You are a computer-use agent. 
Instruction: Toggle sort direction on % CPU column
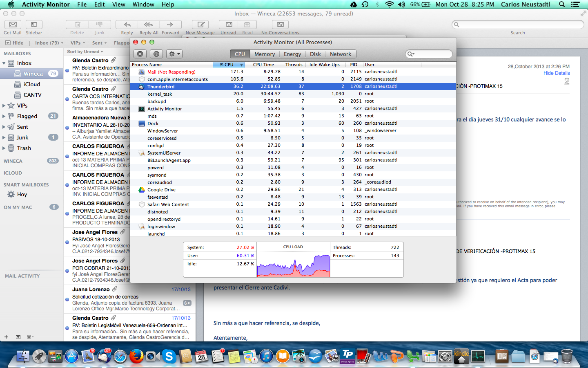[x=229, y=65]
